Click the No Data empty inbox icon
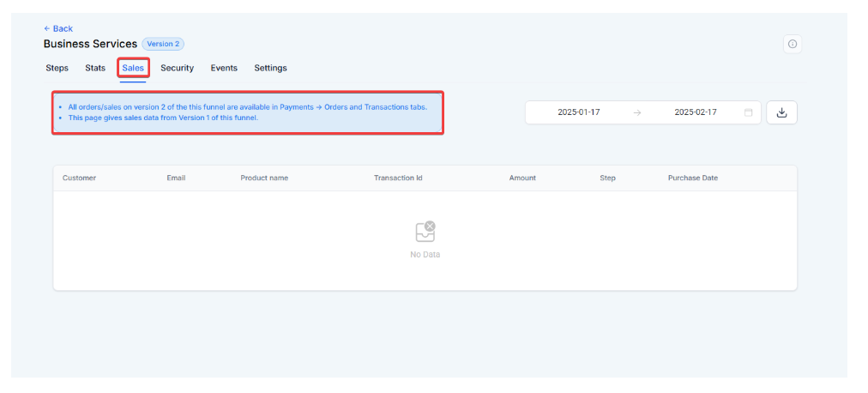868x393 pixels. point(425,231)
